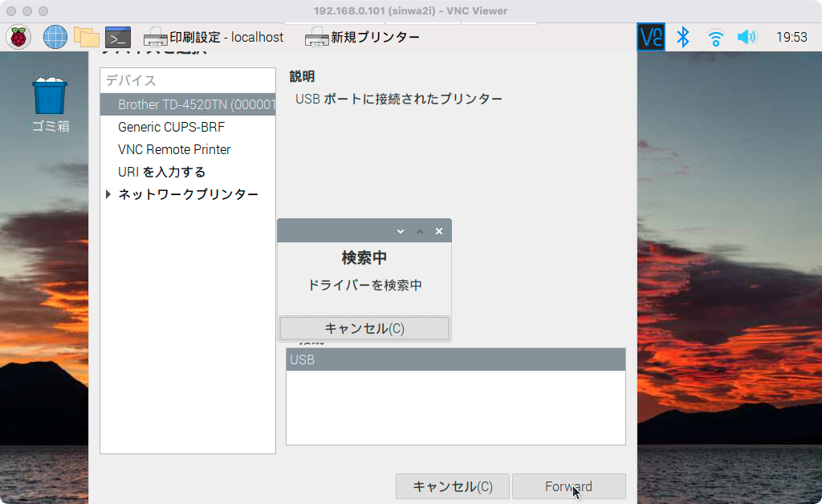This screenshot has height=504, width=822.
Task: Click the up chevron on 検索中 dialog
Action: [x=419, y=231]
